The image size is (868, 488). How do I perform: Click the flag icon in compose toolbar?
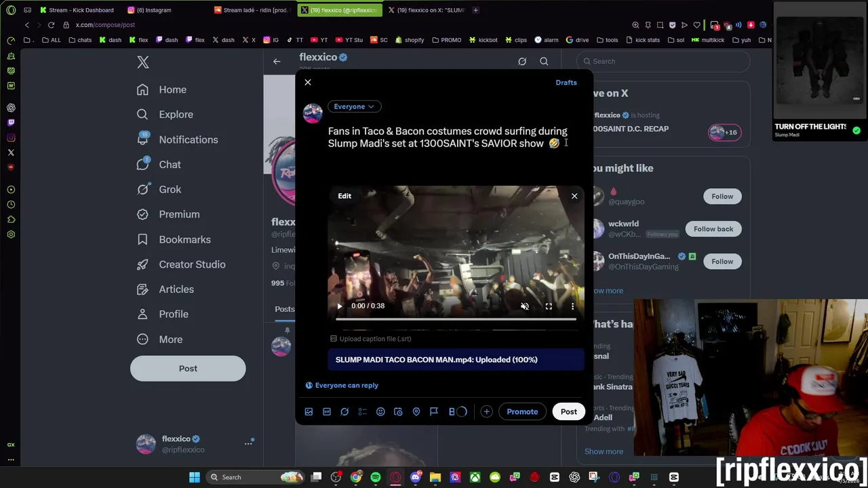click(434, 411)
